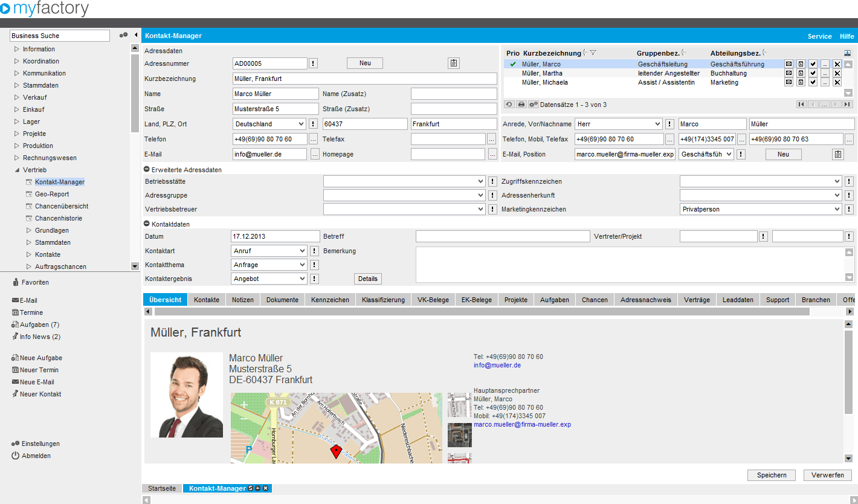Expand the Rechnungswesen tree node
The image size is (858, 504).
pos(17,158)
